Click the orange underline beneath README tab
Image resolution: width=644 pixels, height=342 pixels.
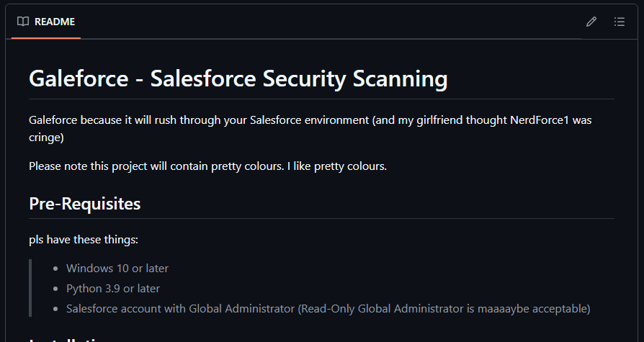click(46, 38)
